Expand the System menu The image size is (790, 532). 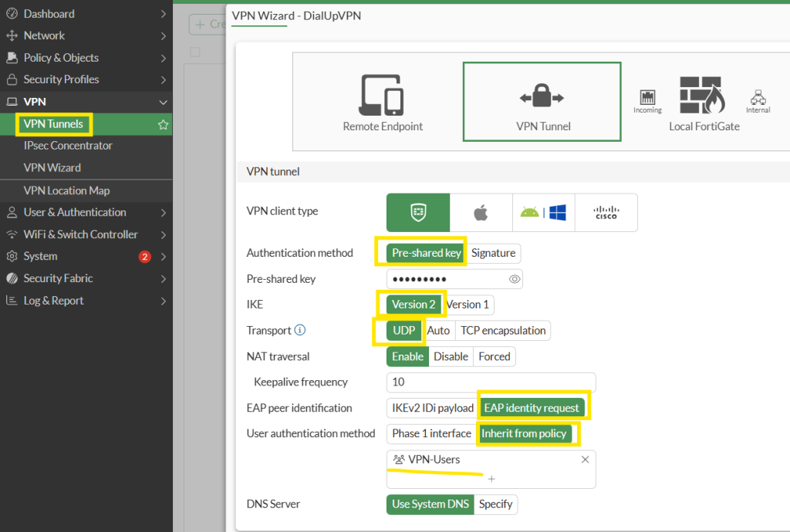coord(86,256)
